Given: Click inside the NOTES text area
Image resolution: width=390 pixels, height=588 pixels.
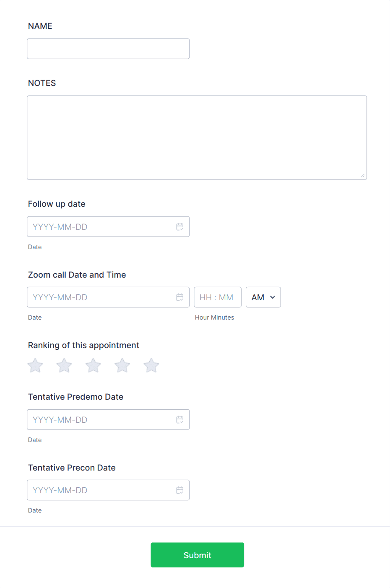Looking at the screenshot, I should (197, 137).
